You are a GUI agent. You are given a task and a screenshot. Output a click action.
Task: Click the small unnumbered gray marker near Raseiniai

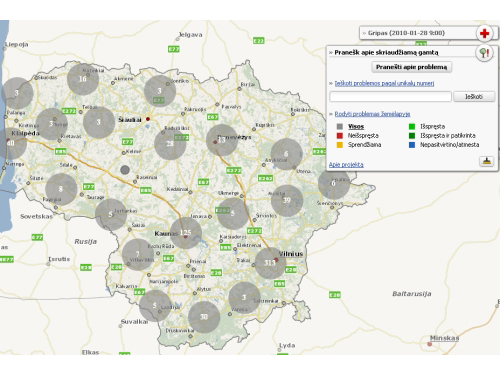tap(125, 170)
